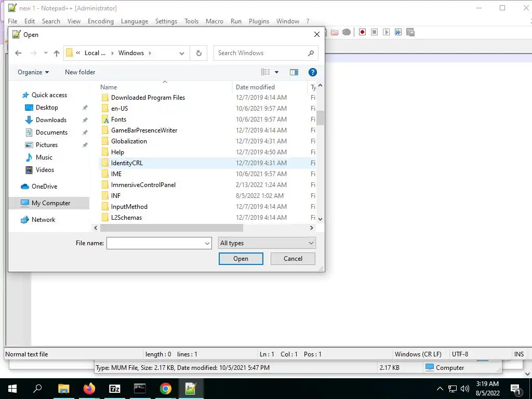
Task: Select Quick access in navigation pane
Action: pos(49,95)
